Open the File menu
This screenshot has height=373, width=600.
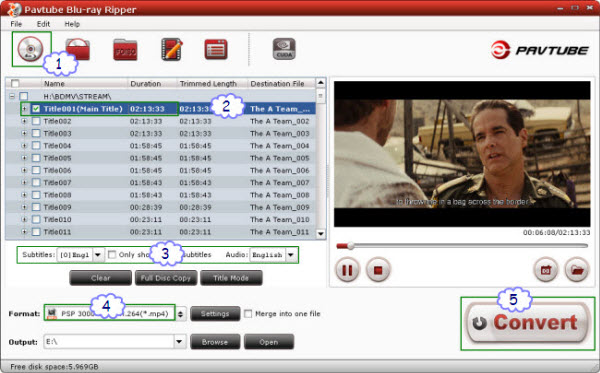tap(16, 24)
